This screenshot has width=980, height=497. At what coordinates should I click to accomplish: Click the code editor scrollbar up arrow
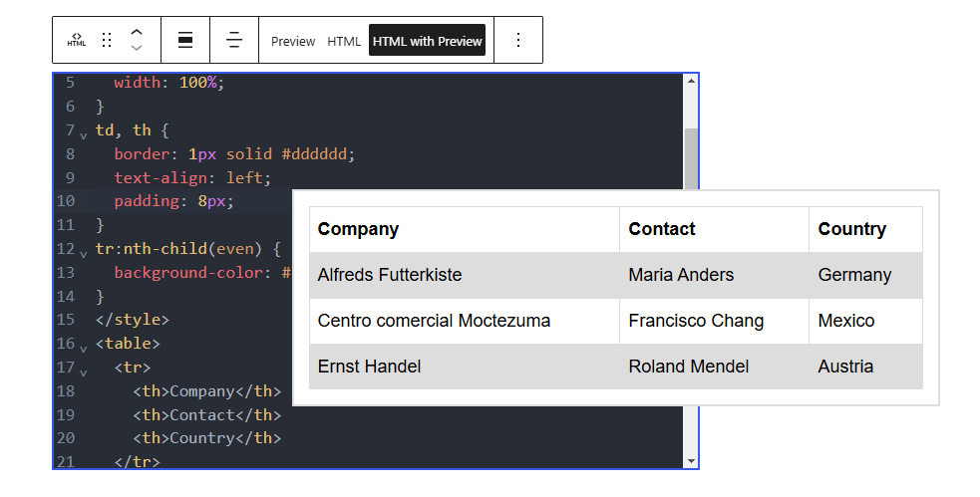(691, 82)
